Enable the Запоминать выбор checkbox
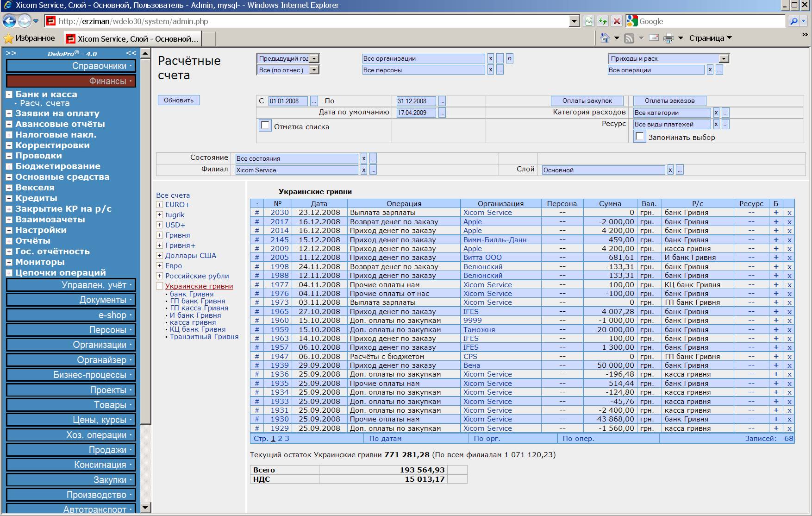The width and height of the screenshot is (812, 516). (640, 137)
